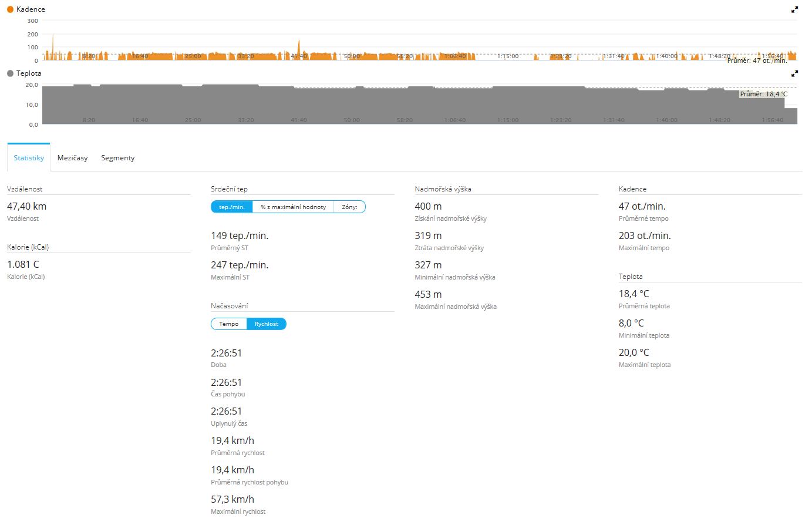Image resolution: width=812 pixels, height=525 pixels.
Task: Open the Segmenty tab
Action: point(117,158)
